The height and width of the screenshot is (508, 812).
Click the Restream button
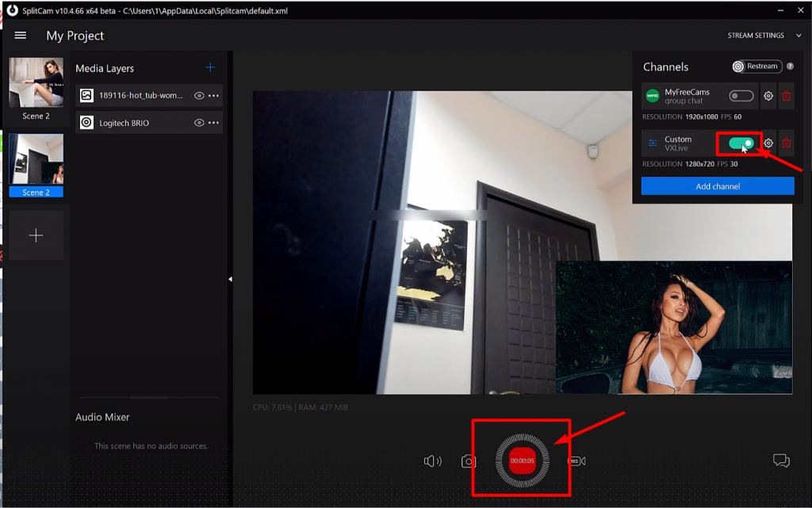tap(757, 67)
